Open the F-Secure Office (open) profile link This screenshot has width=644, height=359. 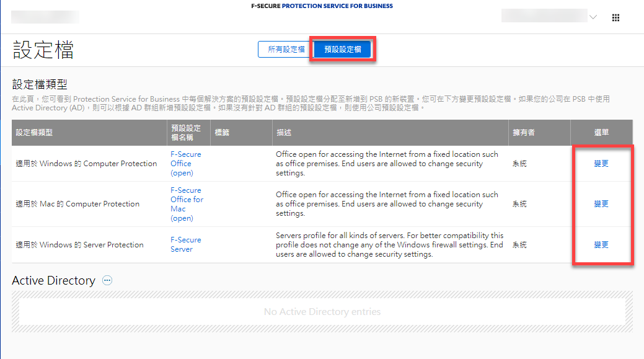[x=186, y=164]
